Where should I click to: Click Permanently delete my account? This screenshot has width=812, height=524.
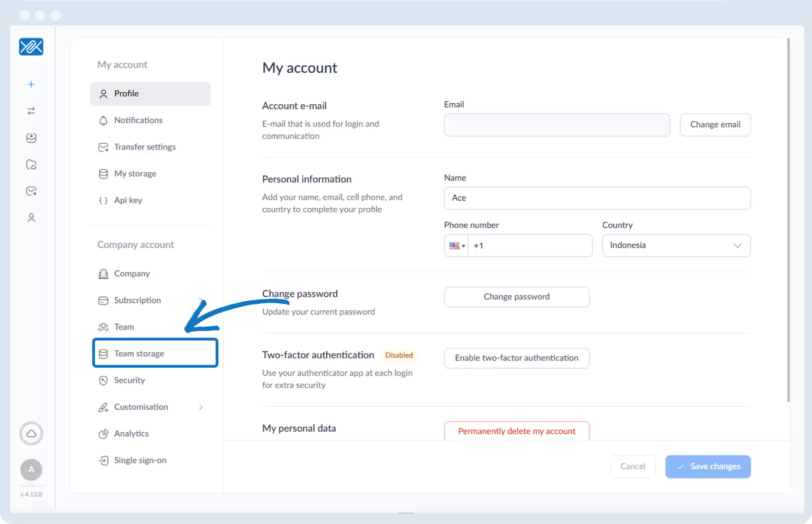[516, 431]
